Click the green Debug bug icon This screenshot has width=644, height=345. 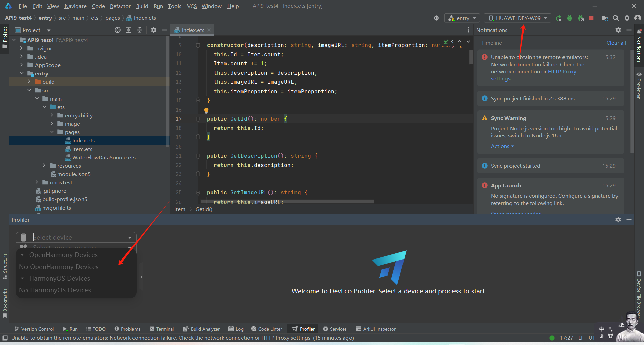[x=570, y=18]
